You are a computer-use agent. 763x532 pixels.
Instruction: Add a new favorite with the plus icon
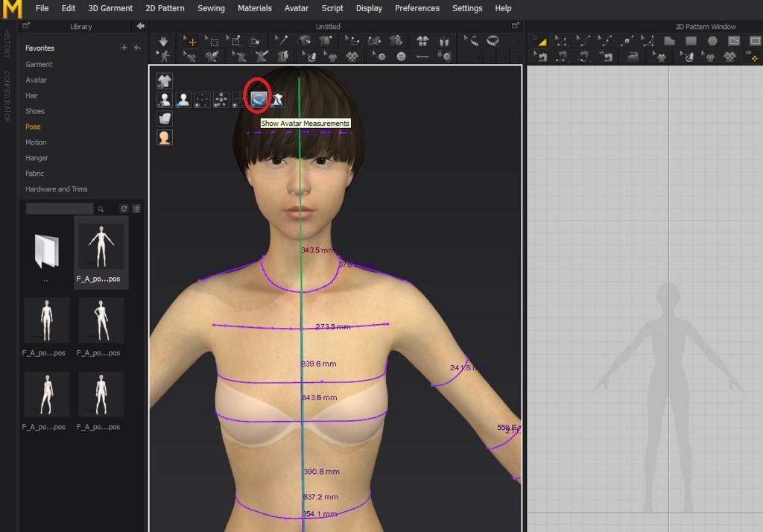click(124, 48)
